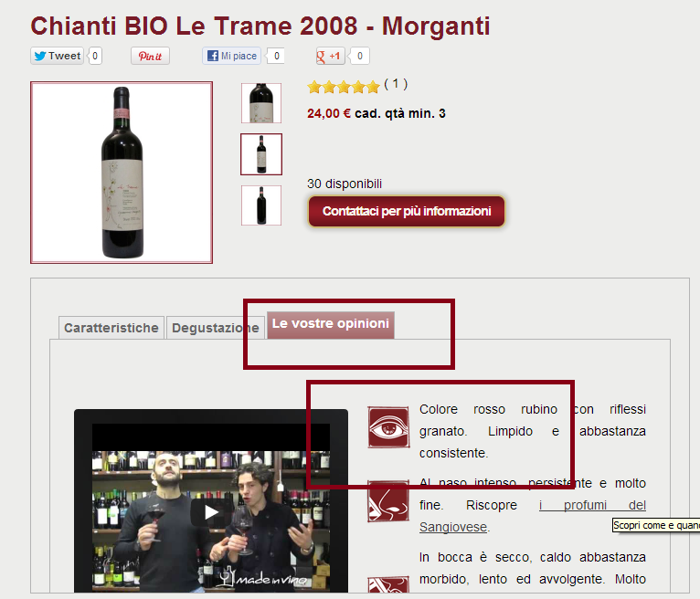Click the Chianti BIO Le Trame title
700x599 pixels.
click(260, 26)
